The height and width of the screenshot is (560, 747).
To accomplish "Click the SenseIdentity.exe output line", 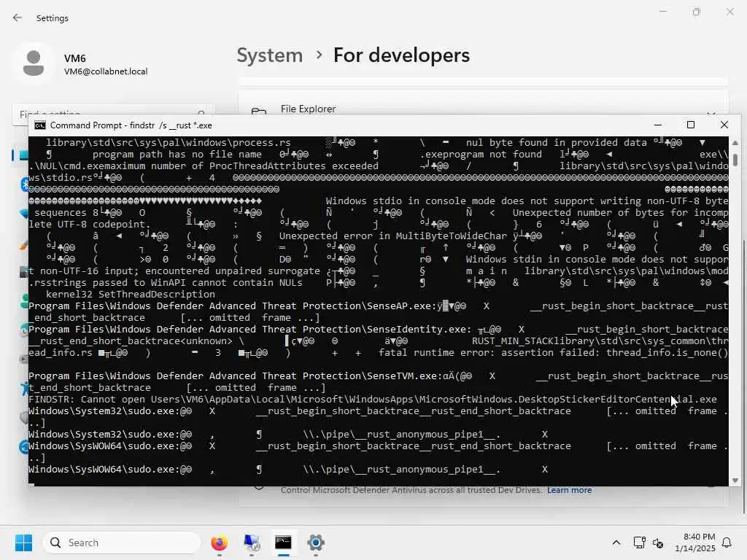I will 379,341.
